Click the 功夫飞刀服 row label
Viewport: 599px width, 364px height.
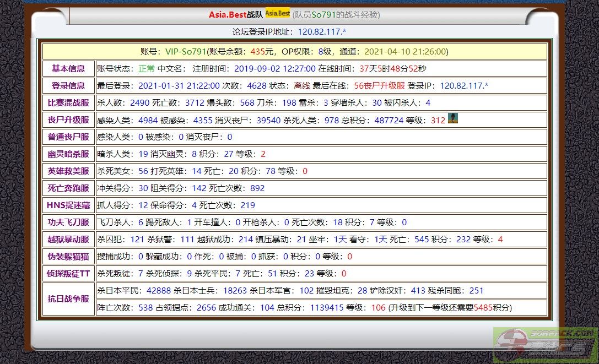coord(68,222)
